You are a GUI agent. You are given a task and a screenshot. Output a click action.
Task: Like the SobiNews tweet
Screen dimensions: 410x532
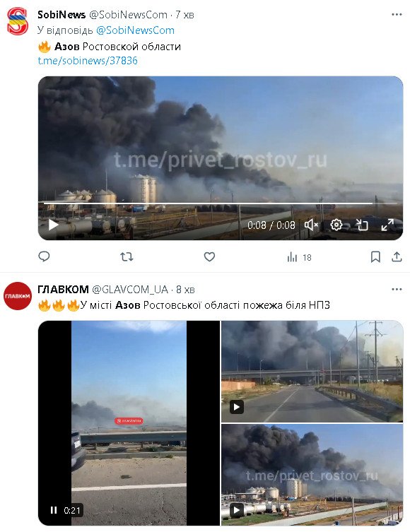[209, 257]
